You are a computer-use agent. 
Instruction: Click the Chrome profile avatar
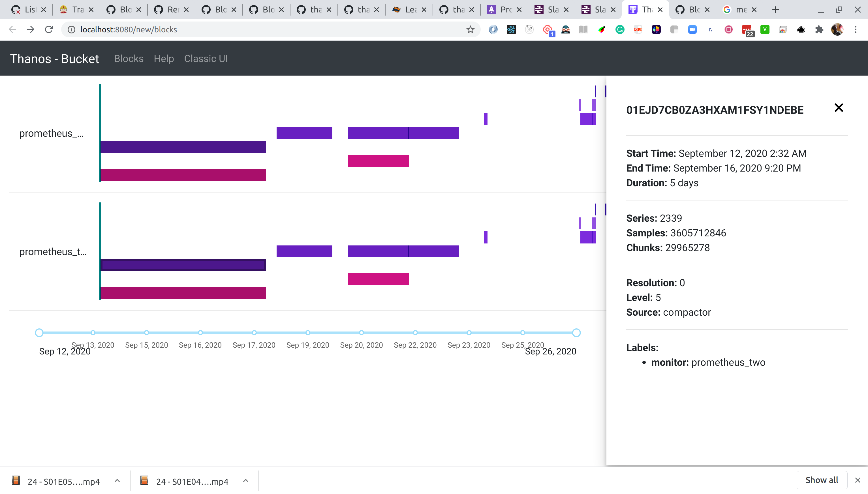click(837, 29)
